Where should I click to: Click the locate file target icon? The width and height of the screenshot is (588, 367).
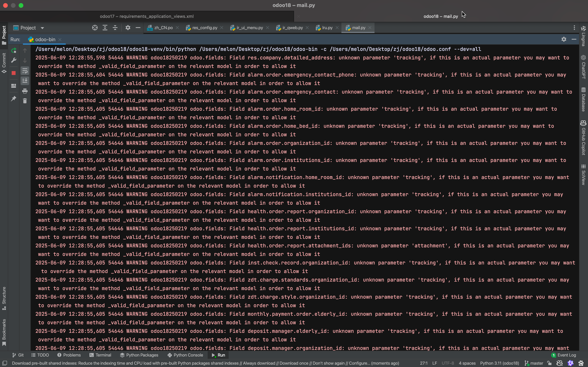(x=95, y=28)
